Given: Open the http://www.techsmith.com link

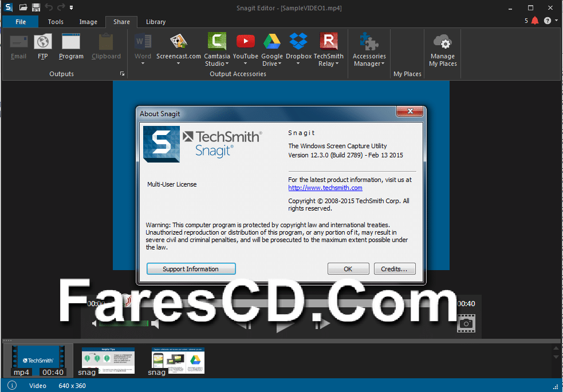Looking at the screenshot, I should point(325,188).
